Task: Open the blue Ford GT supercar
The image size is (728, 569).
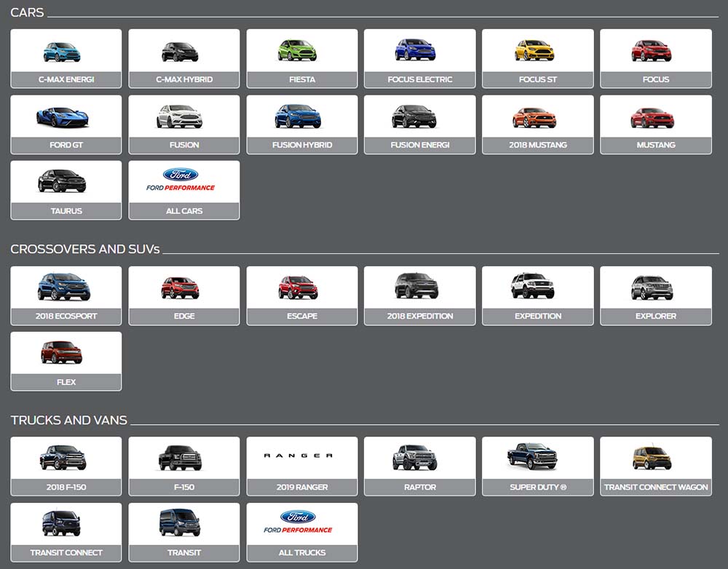Action: [62, 117]
